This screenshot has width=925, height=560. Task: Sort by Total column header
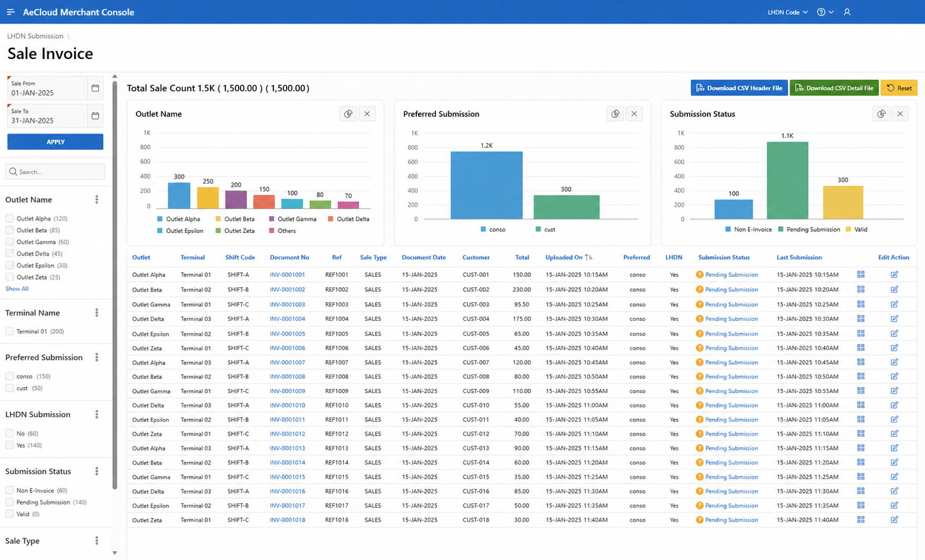[x=522, y=257]
